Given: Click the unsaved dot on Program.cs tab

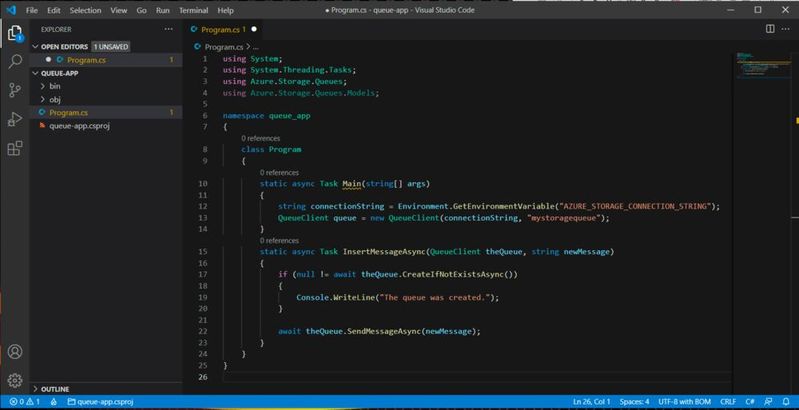Looking at the screenshot, I should [x=254, y=30].
